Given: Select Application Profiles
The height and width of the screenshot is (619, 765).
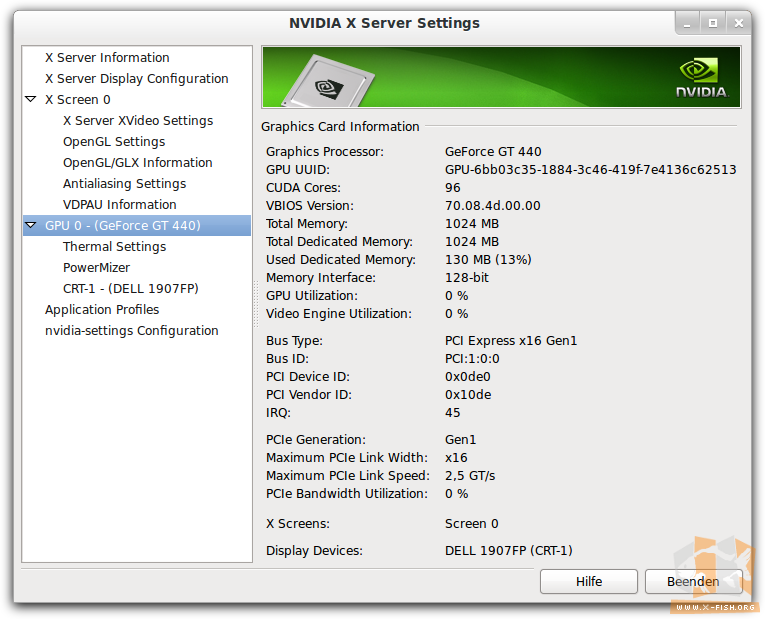Looking at the screenshot, I should pos(102,309).
